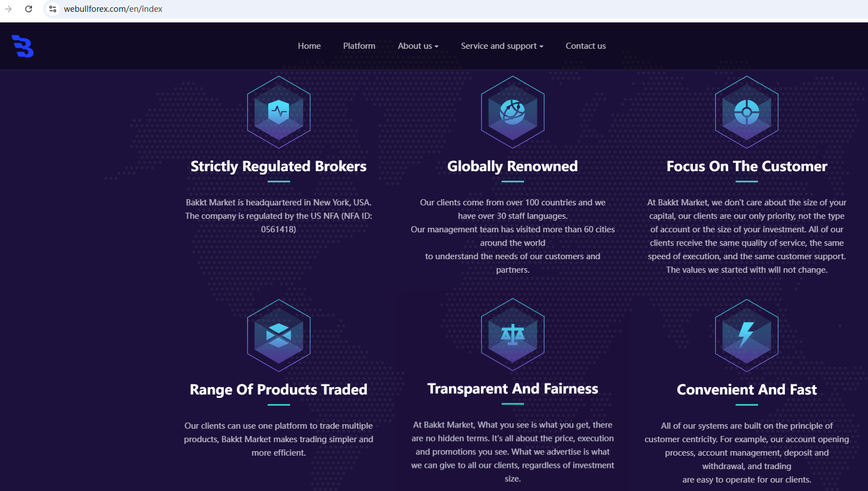Open the Contact us page
This screenshot has height=491, width=868.
(x=586, y=46)
